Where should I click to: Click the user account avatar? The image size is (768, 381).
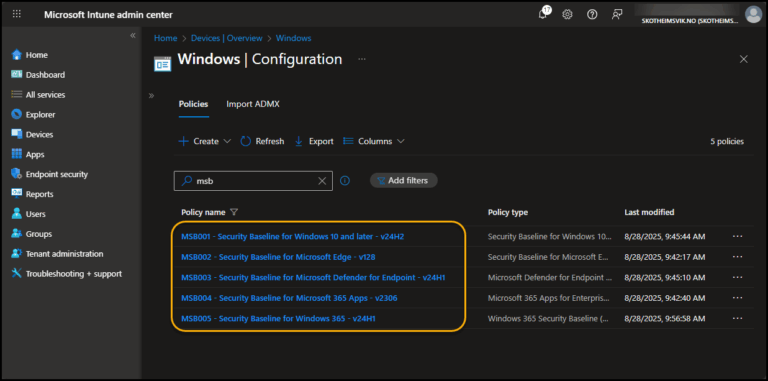coord(753,14)
